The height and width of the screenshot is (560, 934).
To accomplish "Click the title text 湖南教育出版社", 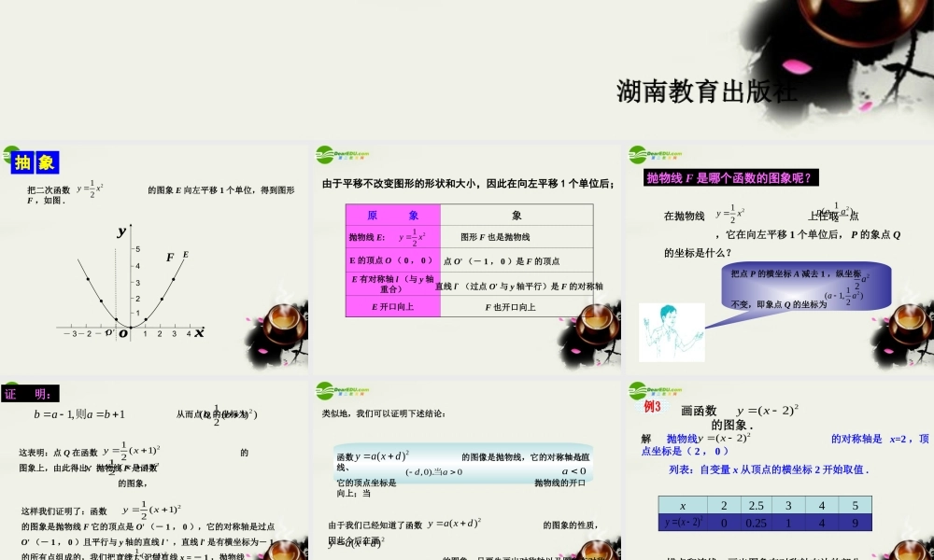I will pyautogui.click(x=706, y=91).
